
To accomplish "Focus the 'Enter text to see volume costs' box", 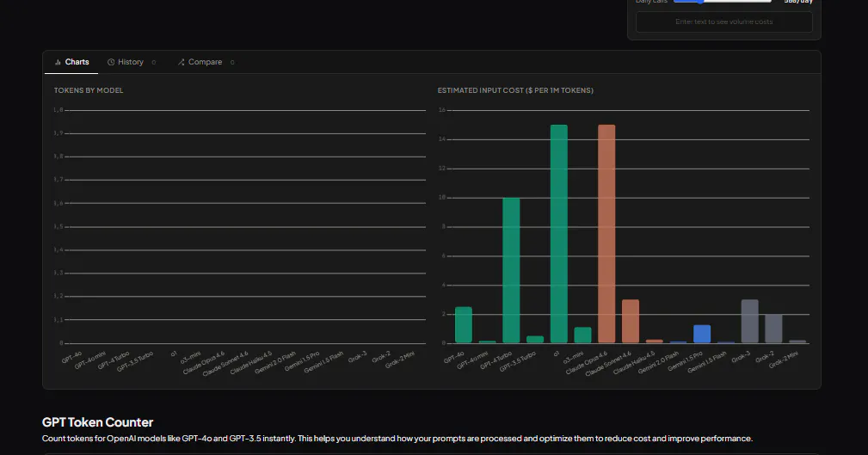I will 724,22.
